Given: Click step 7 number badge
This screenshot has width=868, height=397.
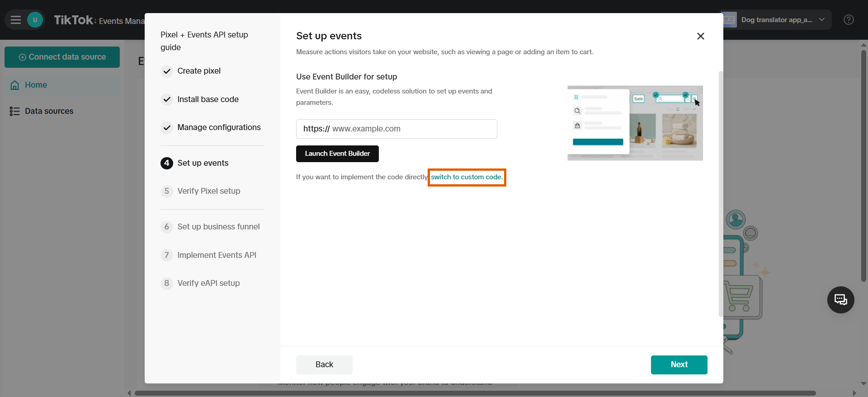Looking at the screenshot, I should [x=167, y=255].
